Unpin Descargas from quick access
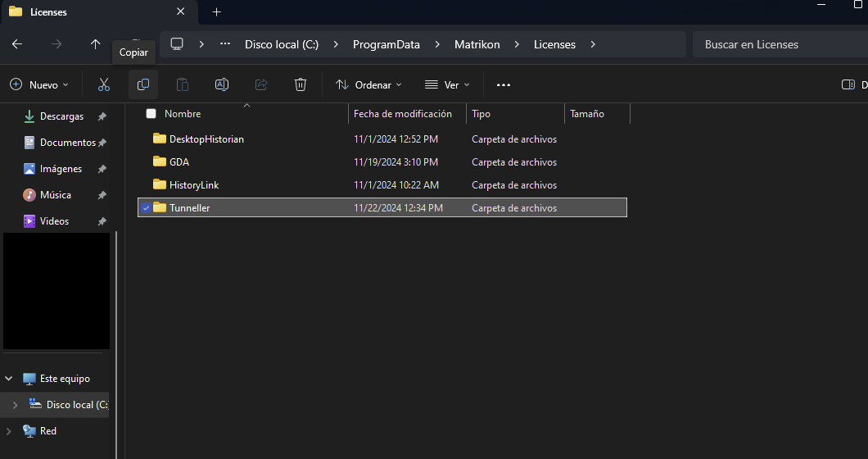The width and height of the screenshot is (868, 459). point(102,116)
